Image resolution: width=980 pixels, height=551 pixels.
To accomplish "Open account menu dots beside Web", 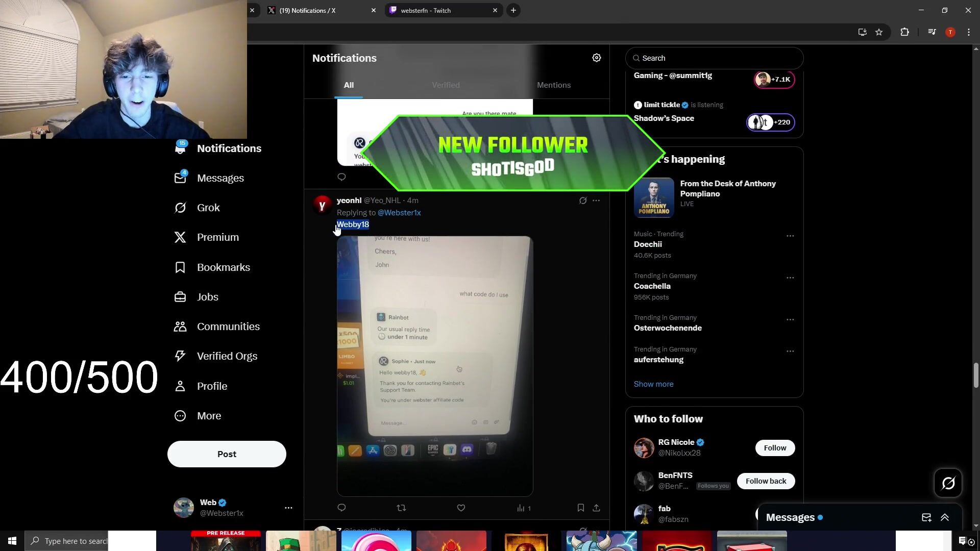I will (x=288, y=508).
